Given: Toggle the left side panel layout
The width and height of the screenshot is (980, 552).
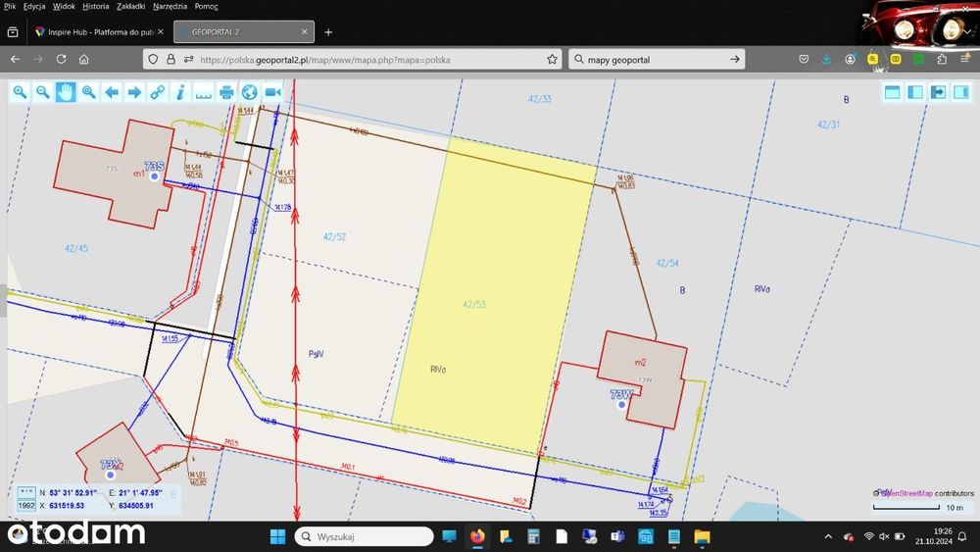Looking at the screenshot, I should tap(915, 92).
